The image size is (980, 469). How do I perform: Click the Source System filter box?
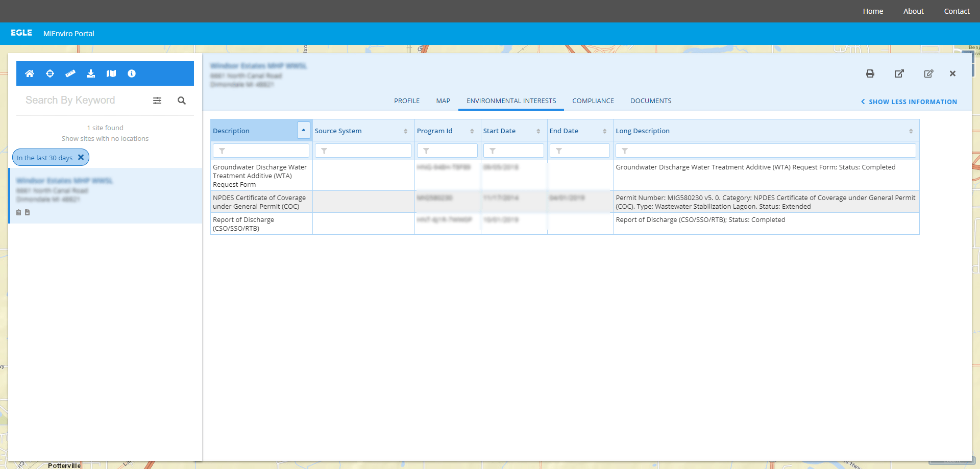363,151
